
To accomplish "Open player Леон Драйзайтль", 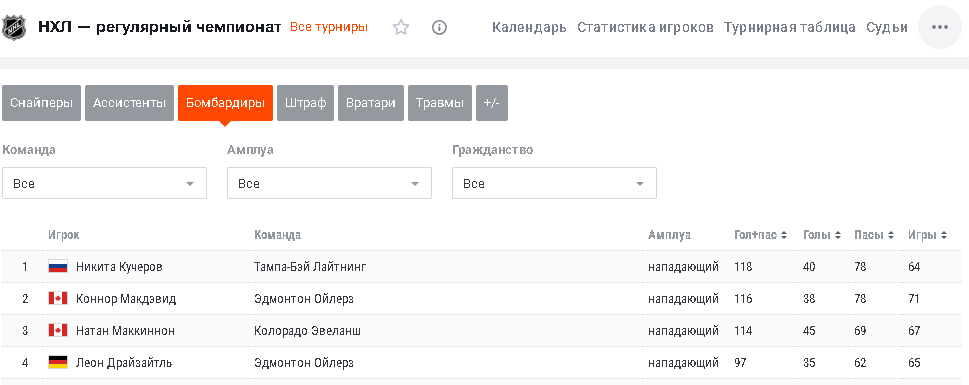I will 124,363.
